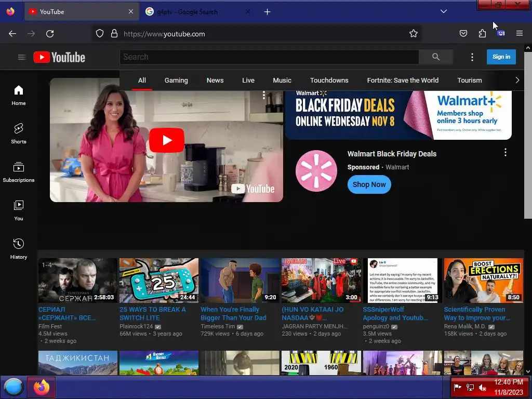The width and height of the screenshot is (532, 399).
Task: Open the Pocket save icon
Action: [x=463, y=34]
